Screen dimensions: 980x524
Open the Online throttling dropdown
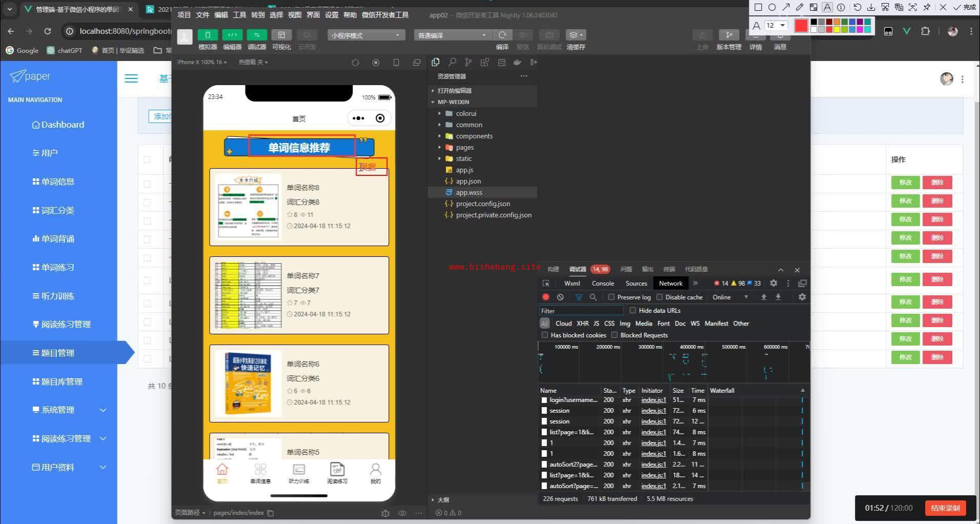point(730,297)
